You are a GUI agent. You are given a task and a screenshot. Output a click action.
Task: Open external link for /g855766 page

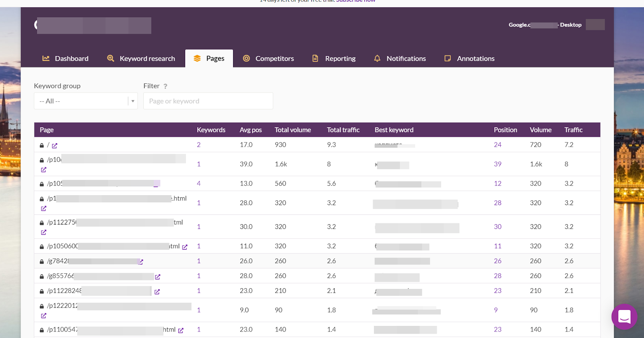pyautogui.click(x=158, y=277)
